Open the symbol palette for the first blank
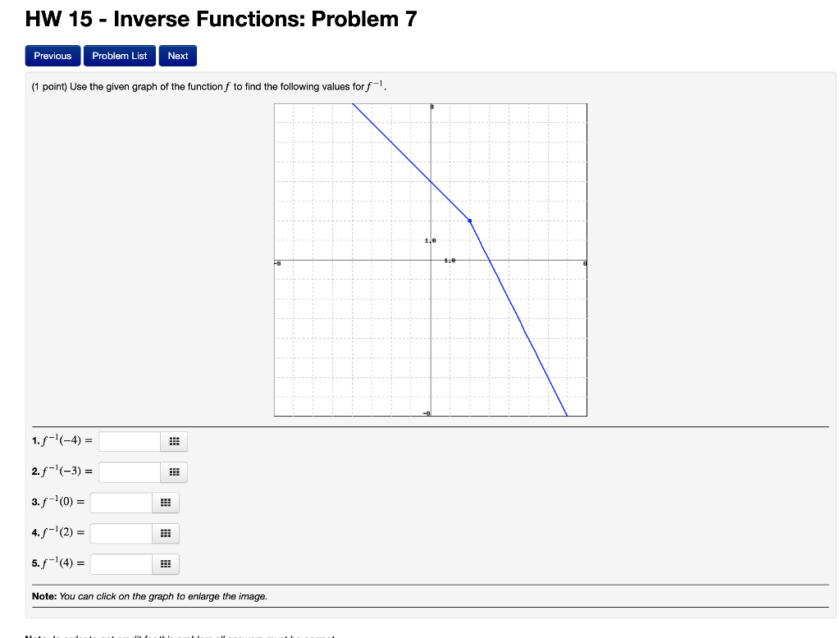 click(173, 441)
